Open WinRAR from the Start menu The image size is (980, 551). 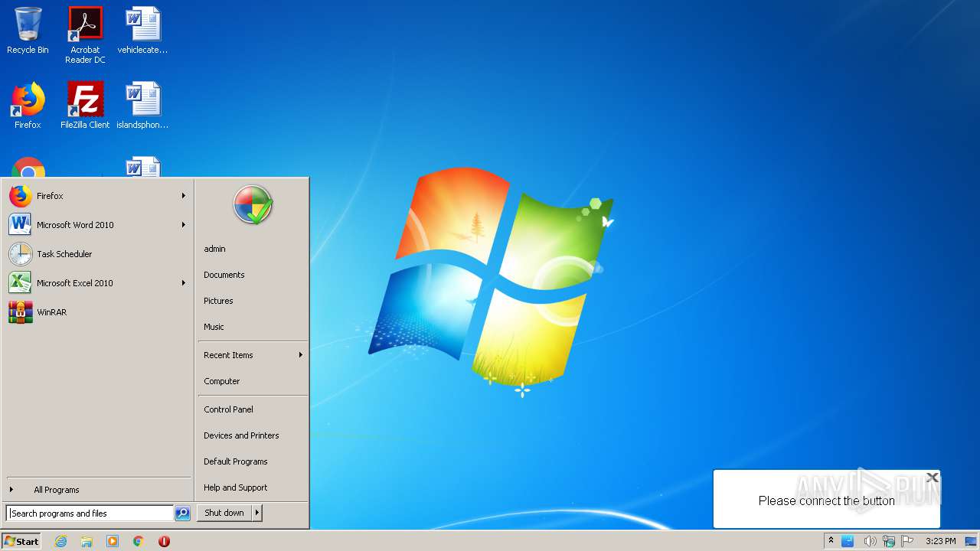pyautogui.click(x=98, y=312)
